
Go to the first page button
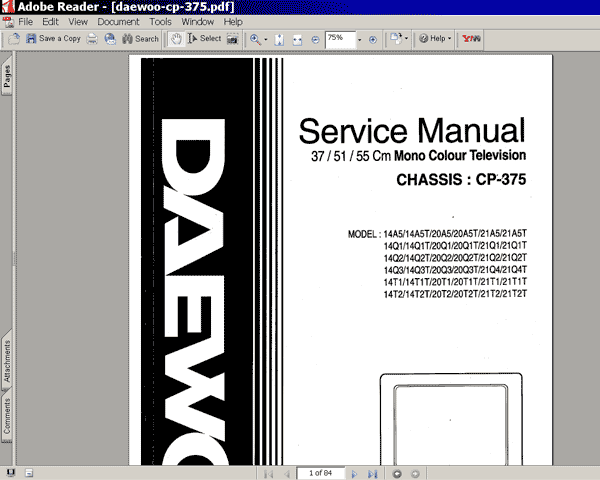(269, 474)
